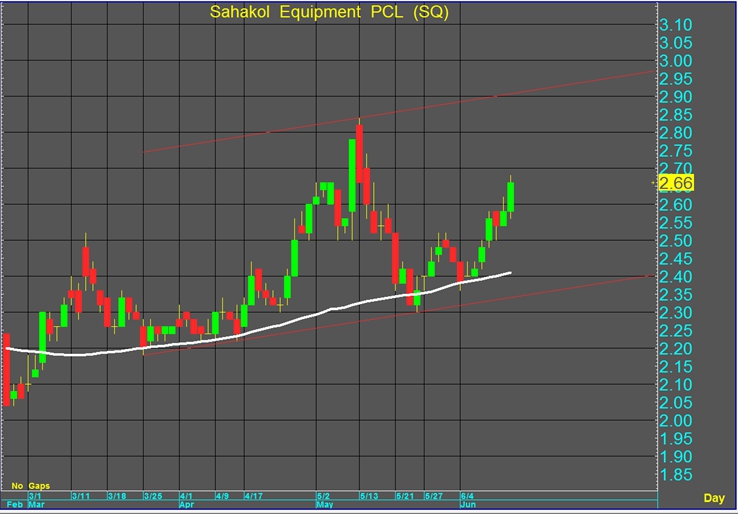
Task: Click the 3/18 date marker
Action: tap(117, 496)
